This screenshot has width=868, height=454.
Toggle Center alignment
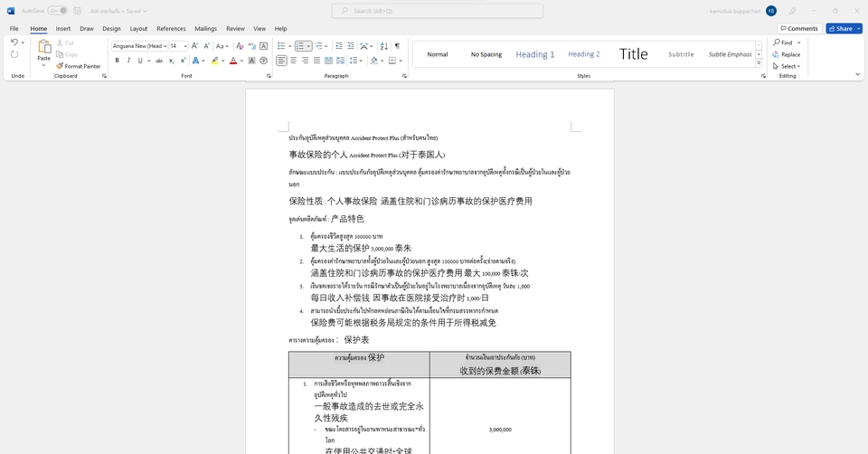pos(293,61)
